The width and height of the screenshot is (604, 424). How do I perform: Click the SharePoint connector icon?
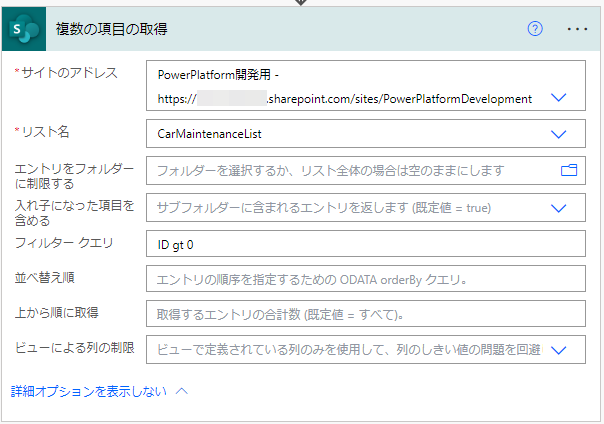point(24,29)
